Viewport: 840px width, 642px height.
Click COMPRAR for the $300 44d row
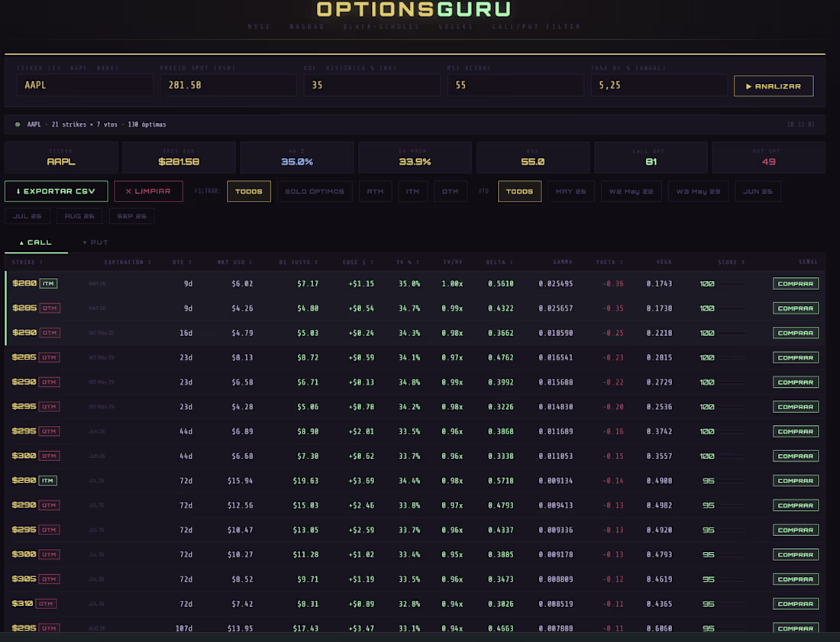click(796, 456)
